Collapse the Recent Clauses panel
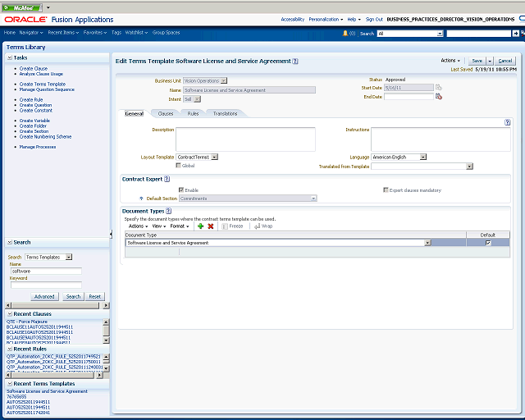 (10, 314)
